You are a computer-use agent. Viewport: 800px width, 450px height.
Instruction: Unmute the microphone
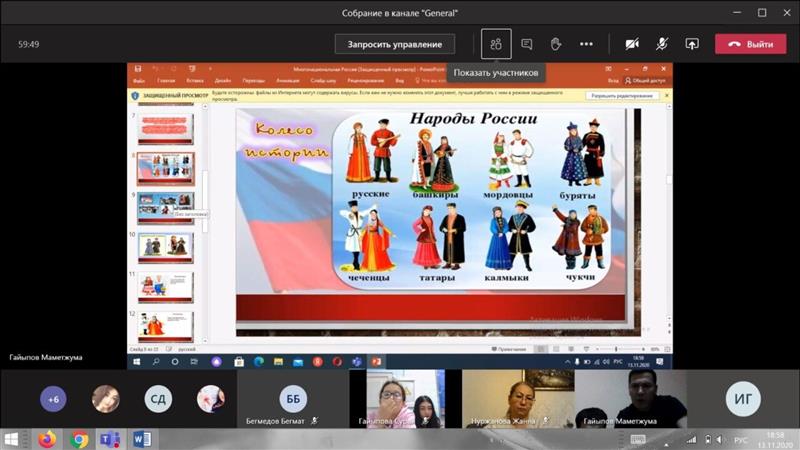coord(661,44)
